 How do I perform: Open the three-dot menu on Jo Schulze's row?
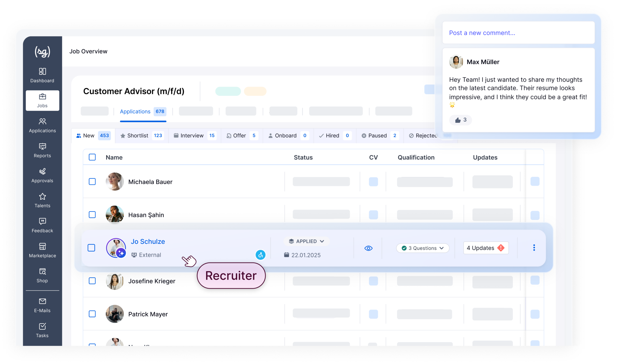tap(534, 248)
